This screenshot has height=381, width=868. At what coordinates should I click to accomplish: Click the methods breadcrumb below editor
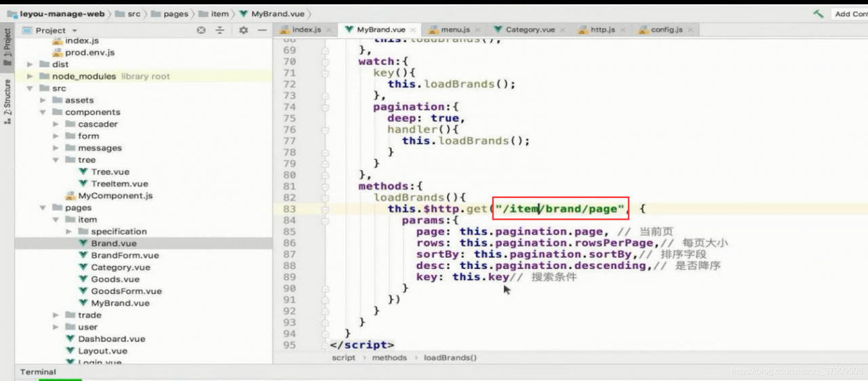[x=389, y=357]
